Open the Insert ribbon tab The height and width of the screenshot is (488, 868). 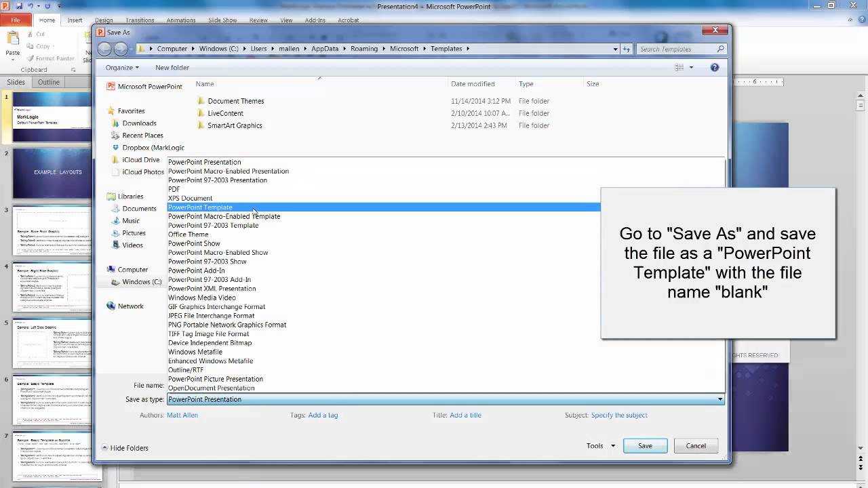75,20
